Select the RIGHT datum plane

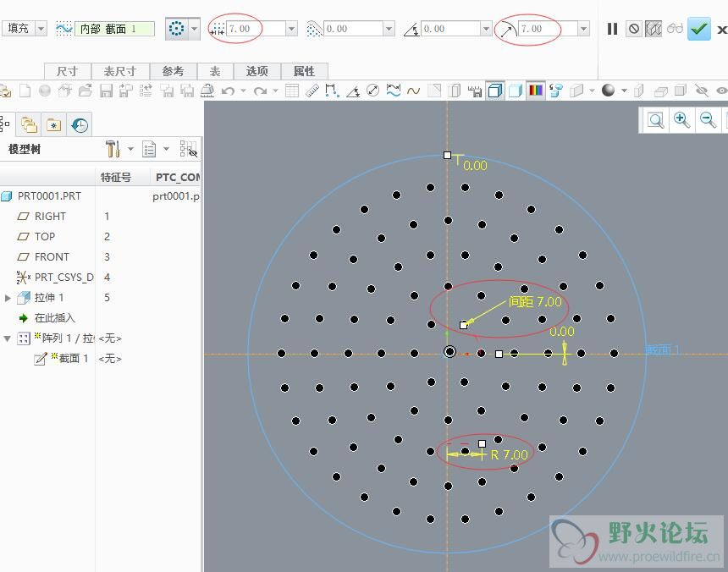point(50,216)
